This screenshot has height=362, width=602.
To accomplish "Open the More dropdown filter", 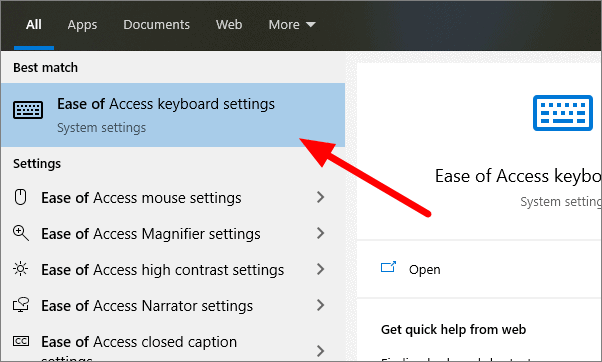I will pos(292,25).
